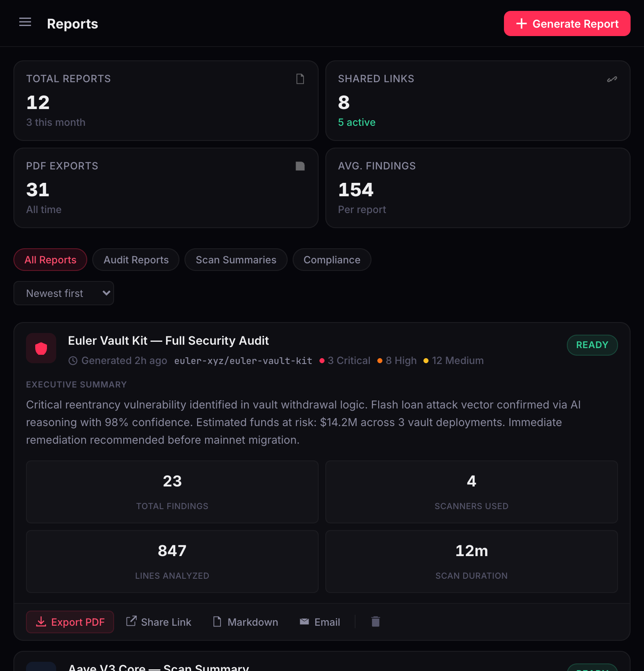Switch to the All Reports filter
This screenshot has height=671, width=644.
[50, 260]
